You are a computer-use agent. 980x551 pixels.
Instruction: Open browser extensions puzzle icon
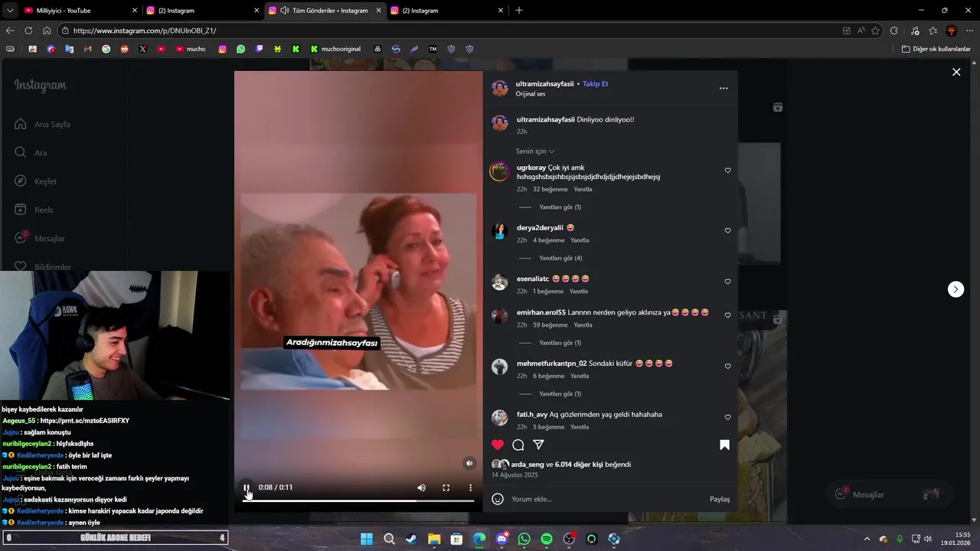point(895,31)
